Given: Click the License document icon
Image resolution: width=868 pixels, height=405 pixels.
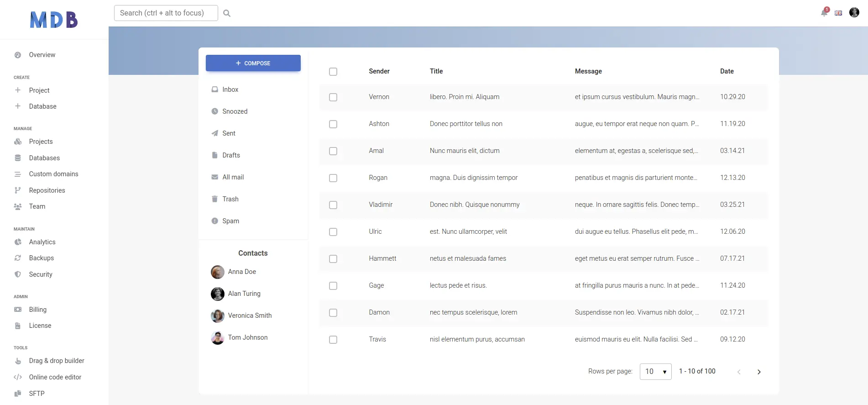Looking at the screenshot, I should (18, 326).
